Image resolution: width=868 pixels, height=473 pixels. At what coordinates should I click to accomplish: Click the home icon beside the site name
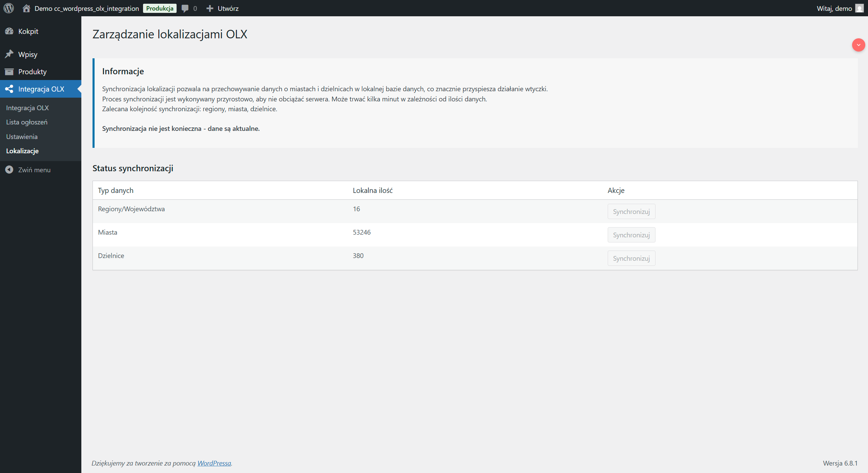click(x=26, y=8)
